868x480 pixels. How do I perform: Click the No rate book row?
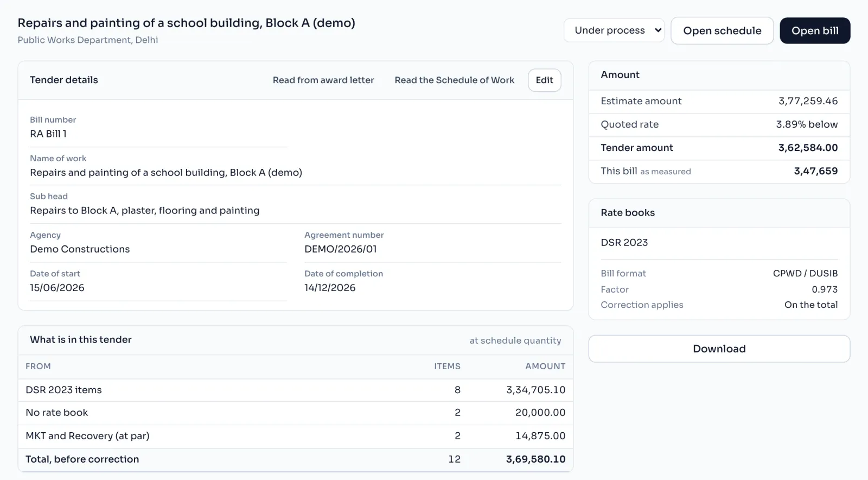click(296, 413)
